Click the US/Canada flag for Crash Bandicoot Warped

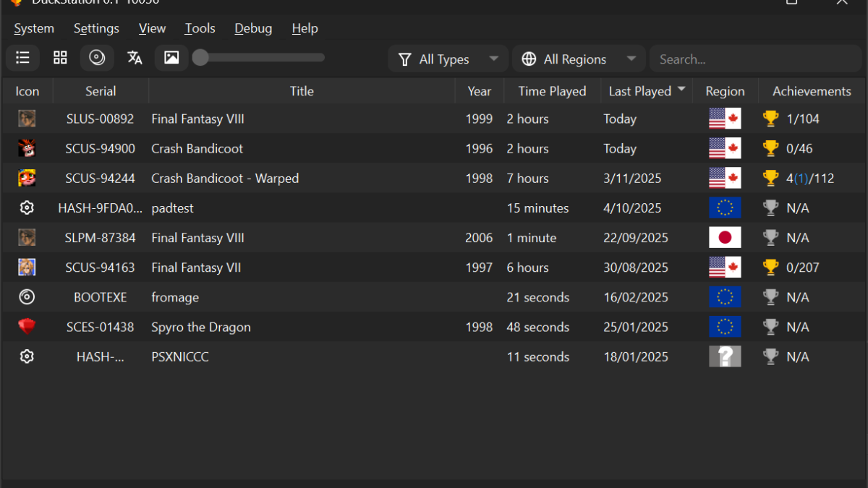[x=725, y=178]
